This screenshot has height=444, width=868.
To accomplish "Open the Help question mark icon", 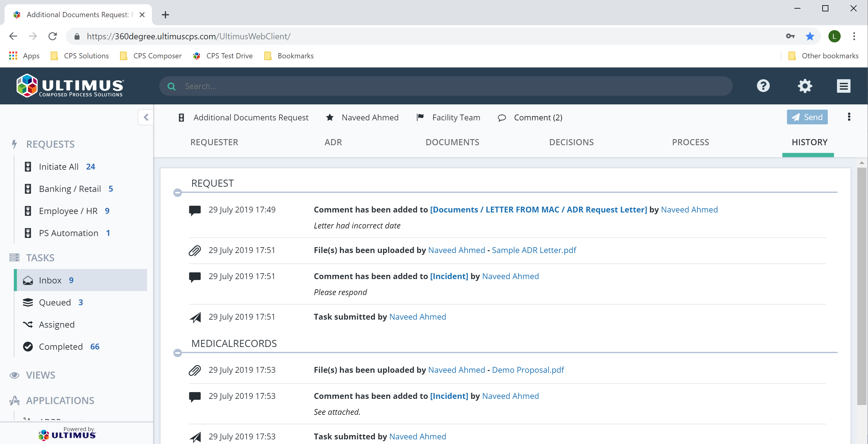I will point(763,86).
